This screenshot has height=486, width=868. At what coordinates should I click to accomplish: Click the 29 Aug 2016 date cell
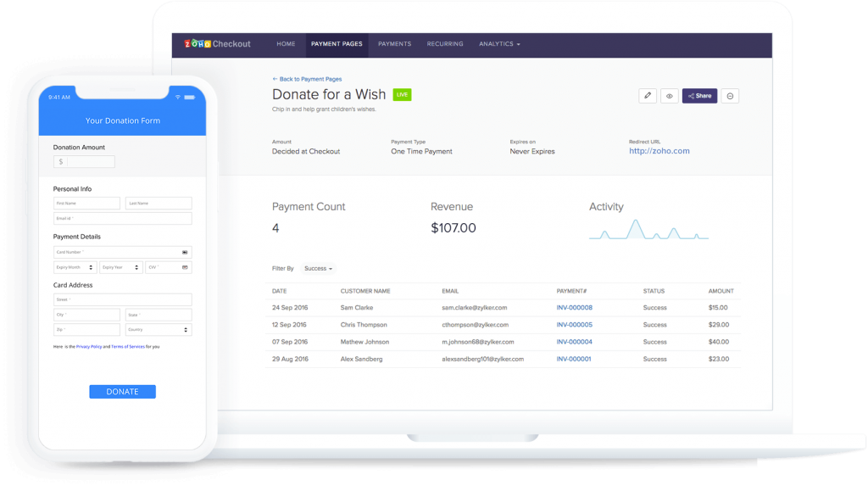tap(290, 359)
